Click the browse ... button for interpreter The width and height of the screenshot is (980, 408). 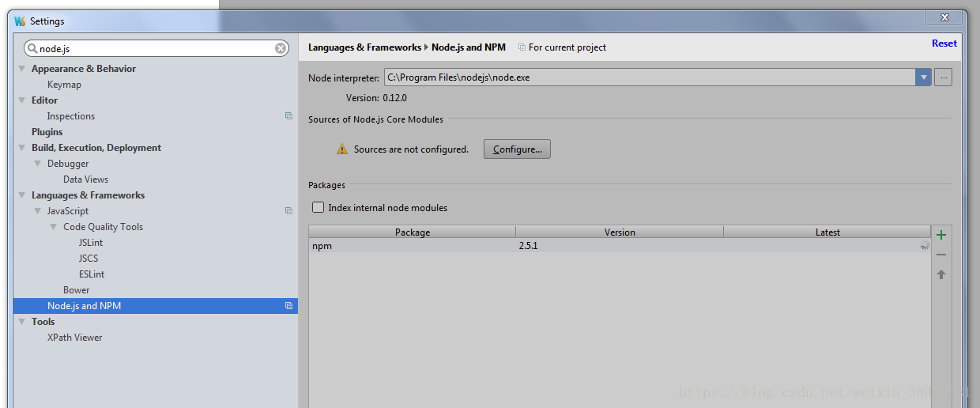943,77
